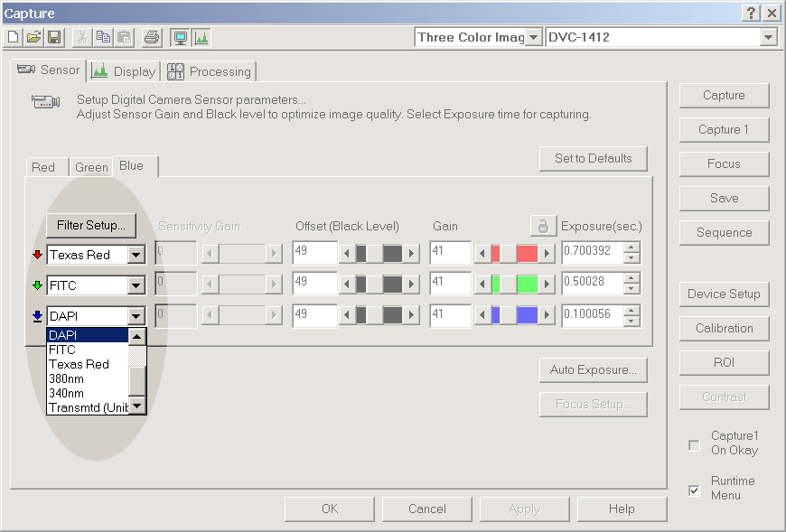Switch to the Display tab
Viewport: 786px width, 532px height.
click(x=125, y=71)
